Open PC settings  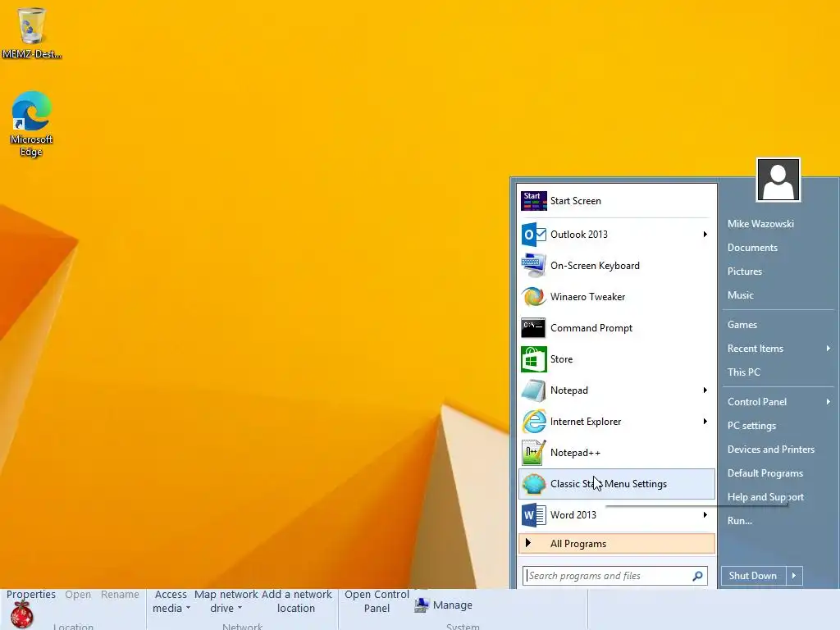751,426
